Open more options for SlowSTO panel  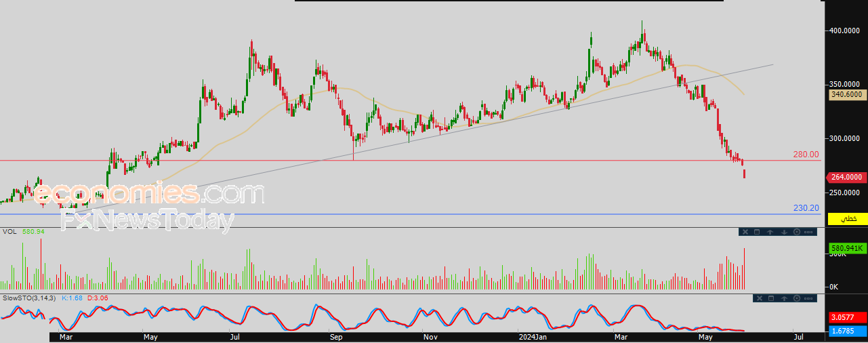(808, 298)
